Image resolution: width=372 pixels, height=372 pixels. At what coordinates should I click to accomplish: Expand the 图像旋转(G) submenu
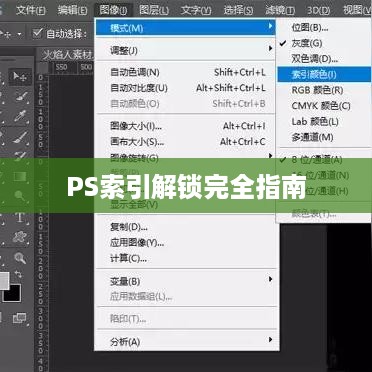point(185,158)
